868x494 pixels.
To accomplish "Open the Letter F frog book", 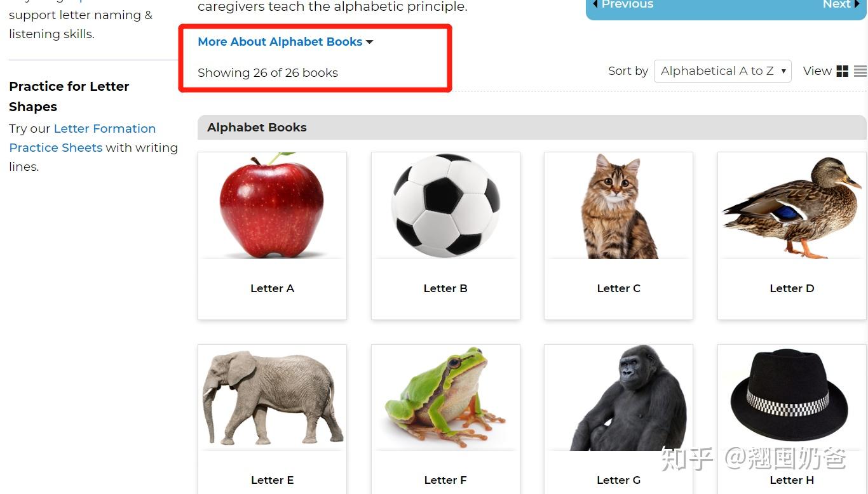I will [445, 419].
